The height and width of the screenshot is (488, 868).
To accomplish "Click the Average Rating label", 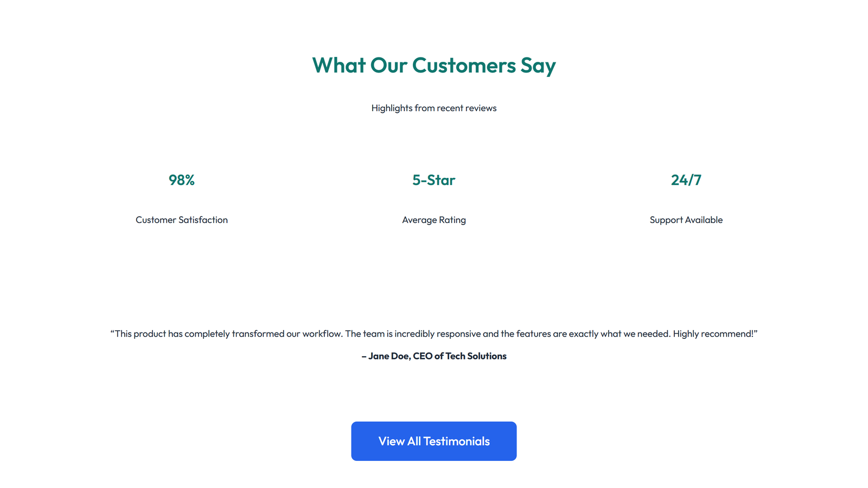I will coord(433,220).
